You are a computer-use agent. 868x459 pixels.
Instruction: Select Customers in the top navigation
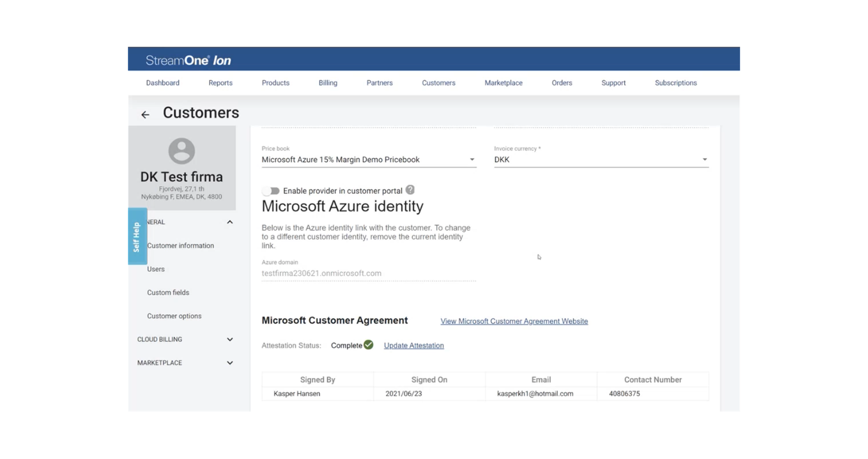[x=439, y=83]
